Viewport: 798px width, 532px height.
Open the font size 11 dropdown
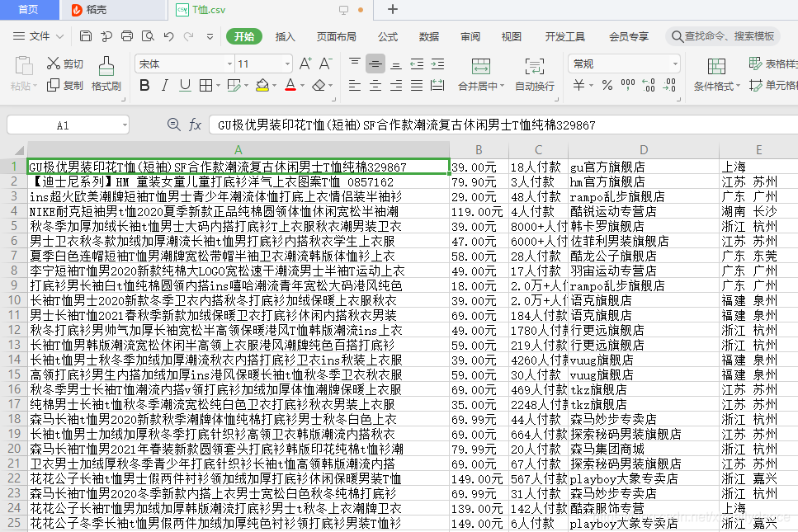point(288,64)
